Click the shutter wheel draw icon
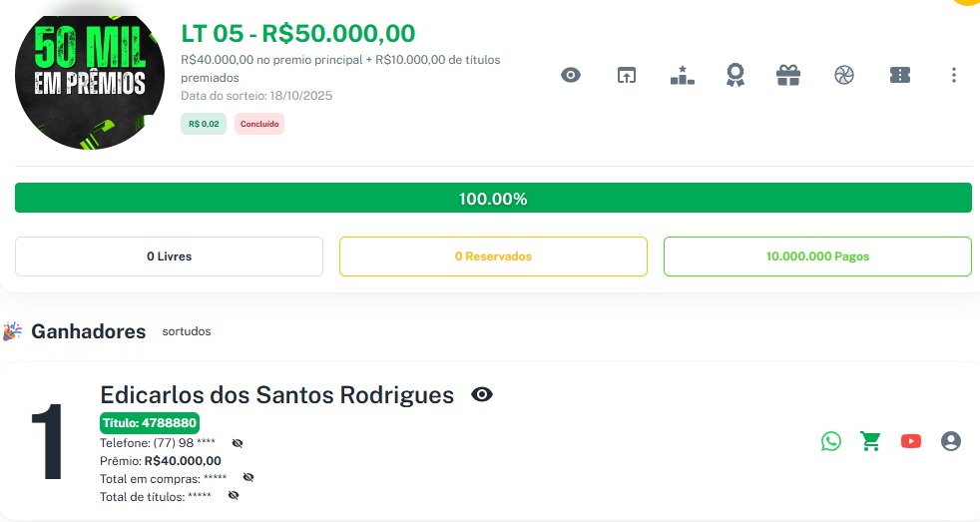This screenshot has width=980, height=522. (844, 75)
